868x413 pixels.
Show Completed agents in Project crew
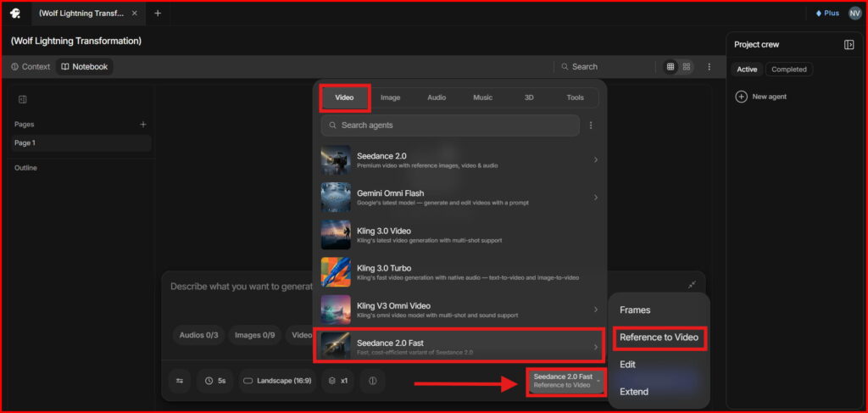789,70
